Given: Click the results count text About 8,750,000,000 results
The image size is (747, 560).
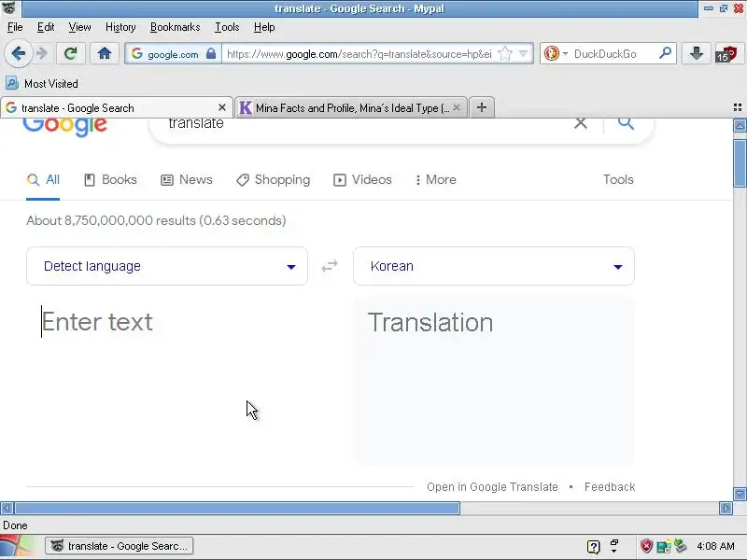Looking at the screenshot, I should (x=156, y=220).
